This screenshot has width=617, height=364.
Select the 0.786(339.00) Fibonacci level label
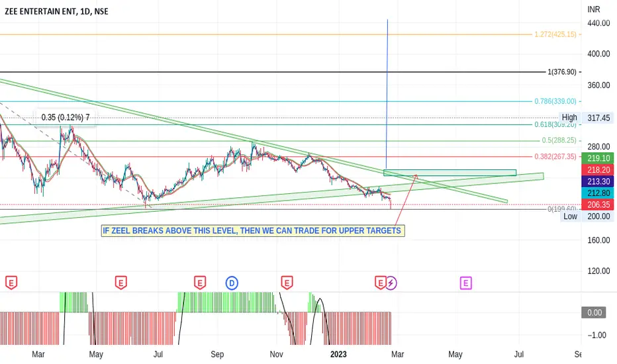pos(555,101)
